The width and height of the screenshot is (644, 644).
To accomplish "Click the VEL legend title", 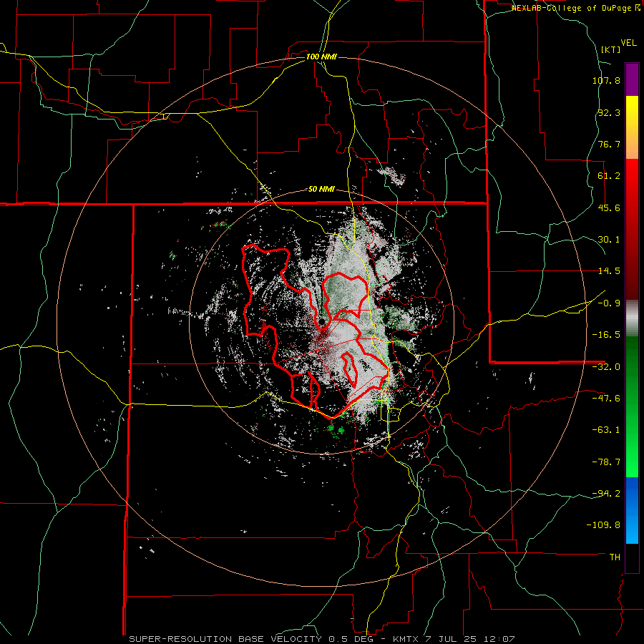I will point(628,43).
